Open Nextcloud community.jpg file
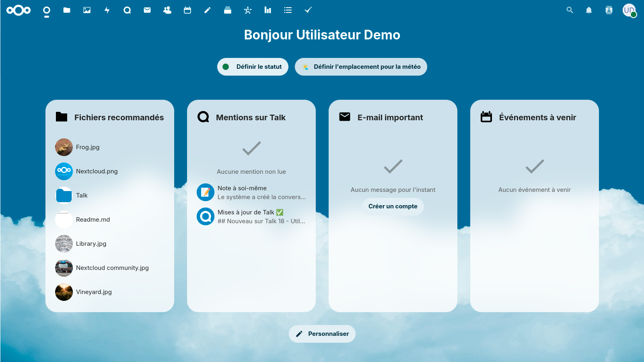 pyautogui.click(x=110, y=268)
